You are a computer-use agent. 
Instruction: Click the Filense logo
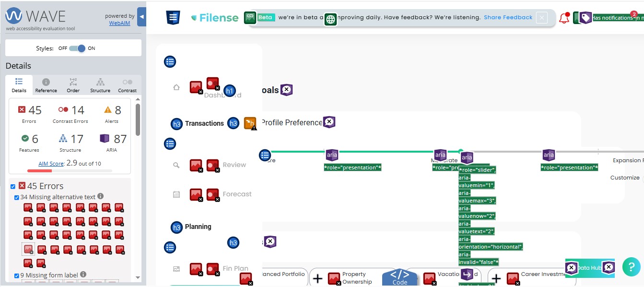pyautogui.click(x=214, y=18)
